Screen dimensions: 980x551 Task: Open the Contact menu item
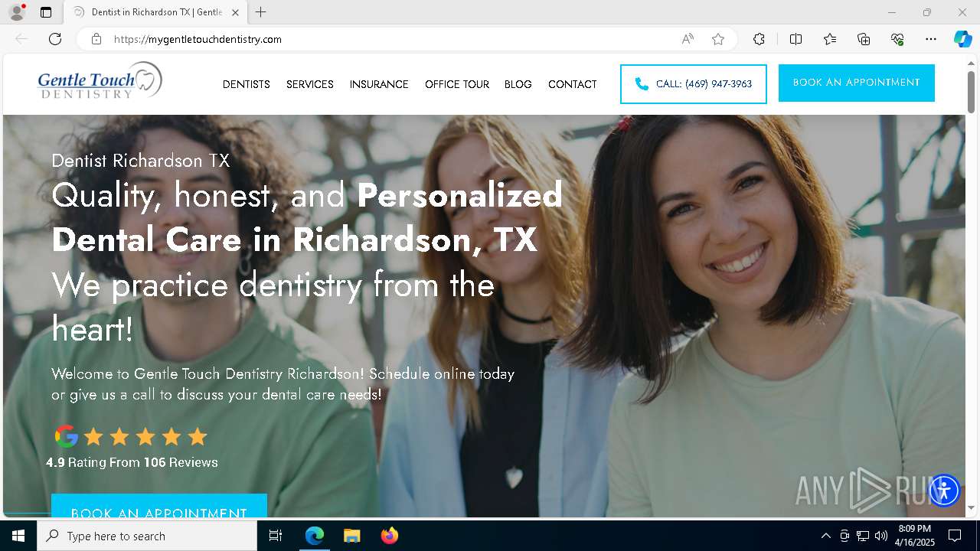573,84
